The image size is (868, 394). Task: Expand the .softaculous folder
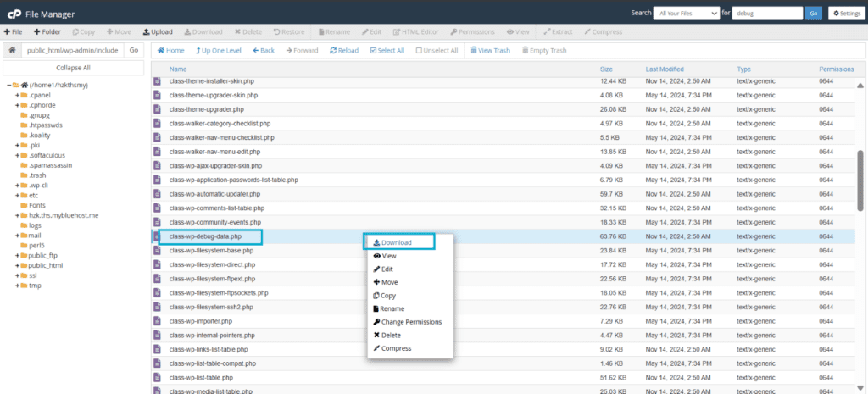pos(17,156)
